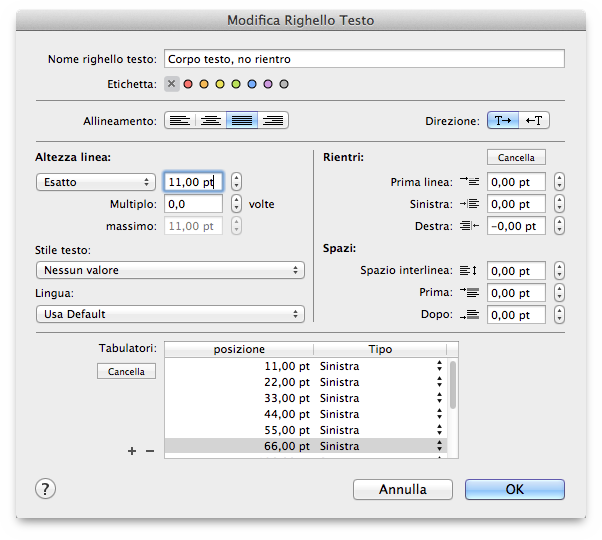Select the 66,00 pt tab row
The image size is (602, 540).
click(306, 446)
